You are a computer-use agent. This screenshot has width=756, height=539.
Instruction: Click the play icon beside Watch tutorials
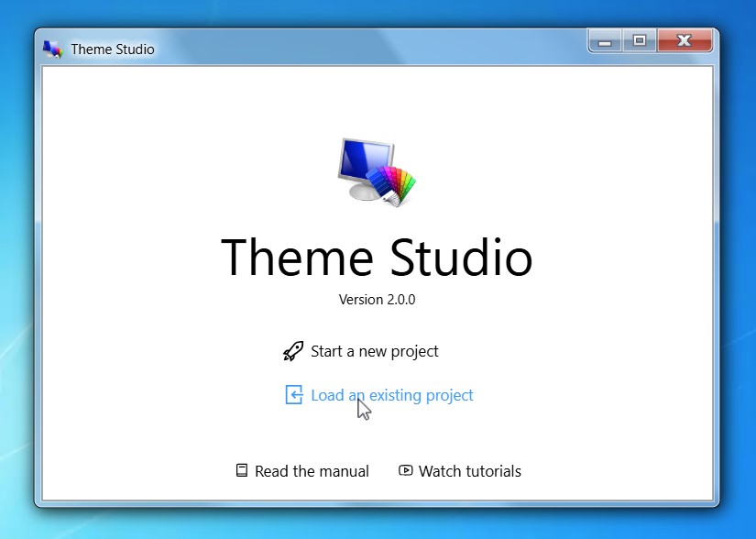pyautogui.click(x=404, y=470)
